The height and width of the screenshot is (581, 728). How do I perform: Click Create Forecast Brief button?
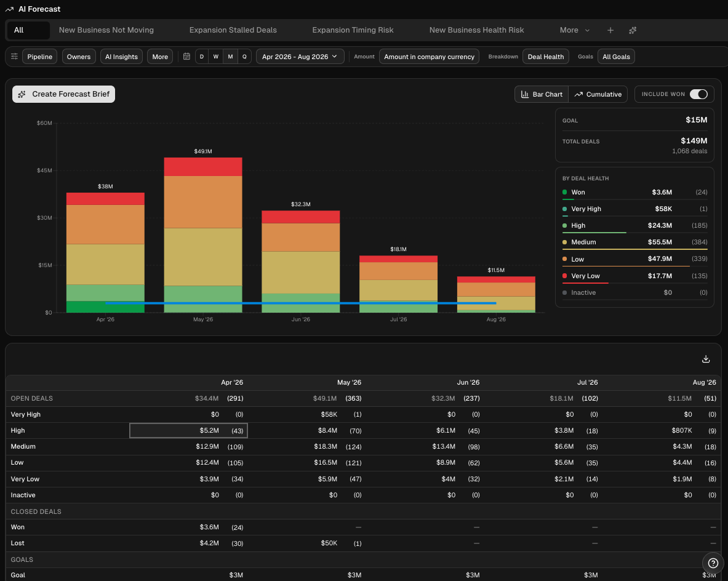tap(64, 94)
